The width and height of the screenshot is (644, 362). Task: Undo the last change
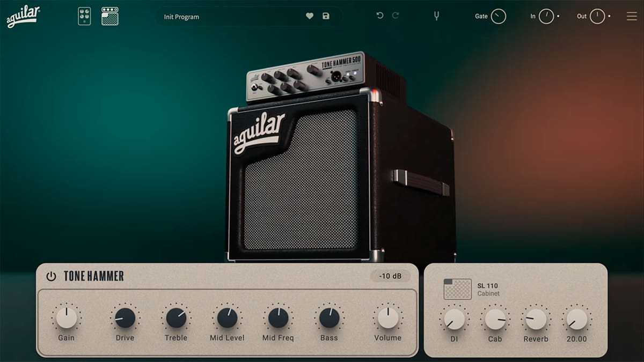[x=380, y=16]
